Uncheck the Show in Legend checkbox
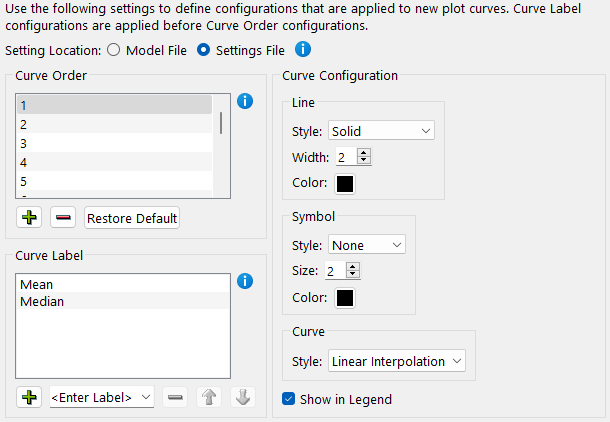 290,399
